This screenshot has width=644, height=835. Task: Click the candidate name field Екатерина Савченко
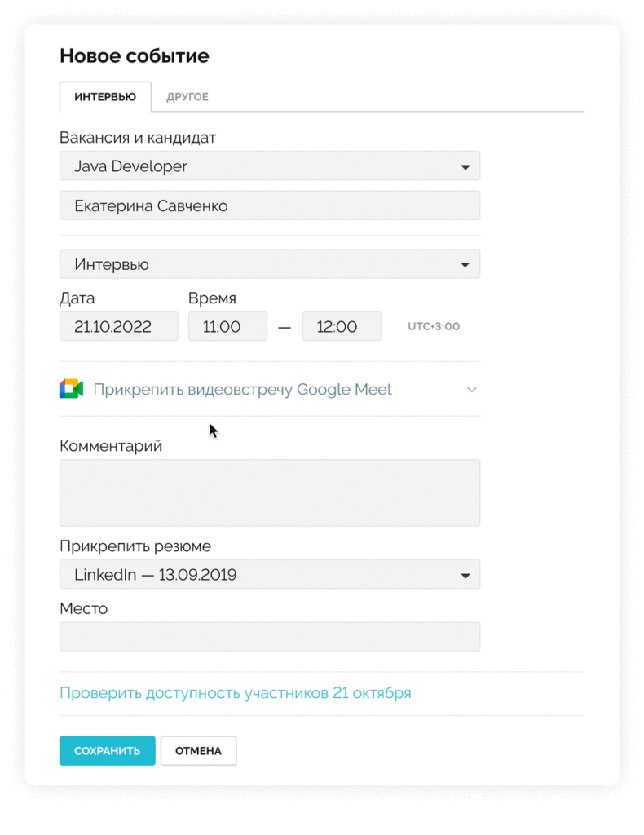click(269, 206)
